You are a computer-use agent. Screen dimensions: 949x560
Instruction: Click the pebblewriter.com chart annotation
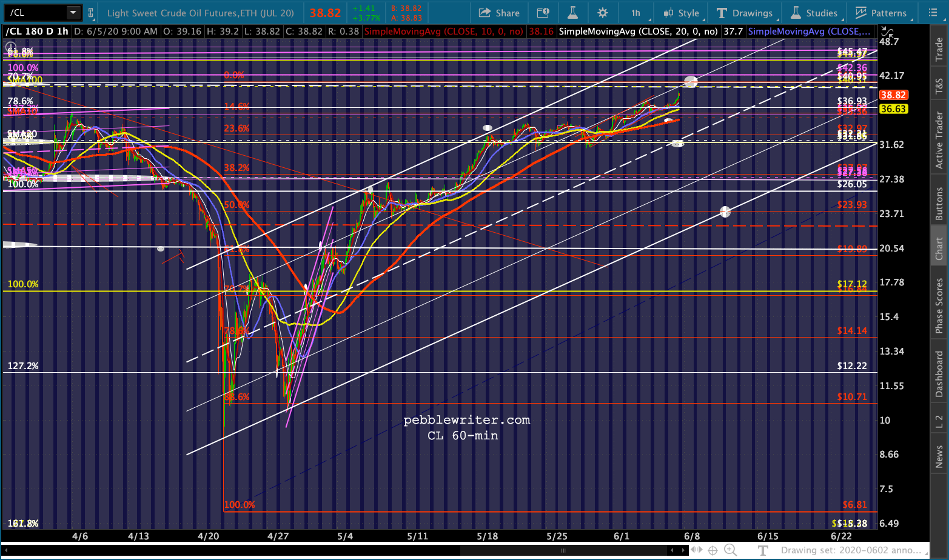coord(467,420)
